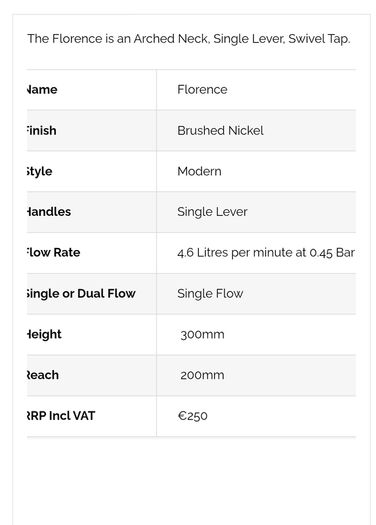This screenshot has height=525, width=376.
Task: Select the Style row label
Action: [x=40, y=171]
